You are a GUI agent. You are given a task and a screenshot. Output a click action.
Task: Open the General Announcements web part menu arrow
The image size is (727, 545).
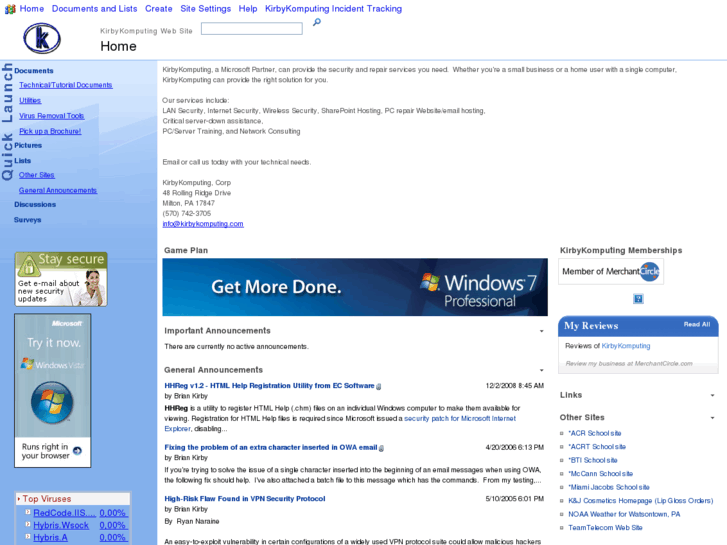tap(541, 370)
